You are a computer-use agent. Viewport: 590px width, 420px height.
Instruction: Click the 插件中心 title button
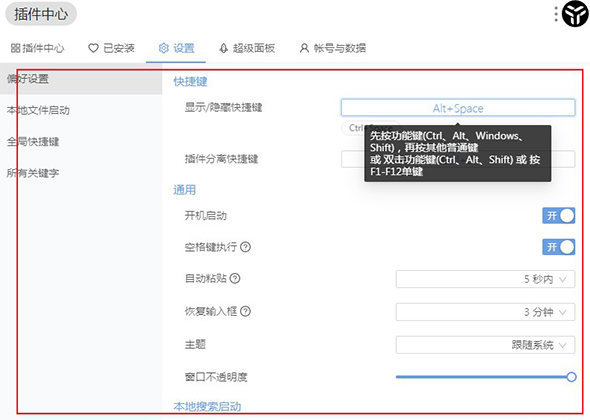click(x=41, y=14)
